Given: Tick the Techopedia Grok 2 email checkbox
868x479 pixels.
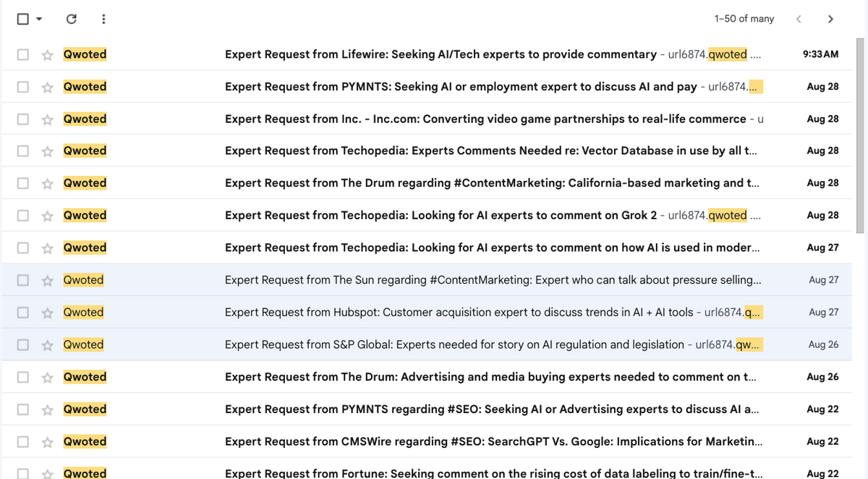Looking at the screenshot, I should point(23,216).
